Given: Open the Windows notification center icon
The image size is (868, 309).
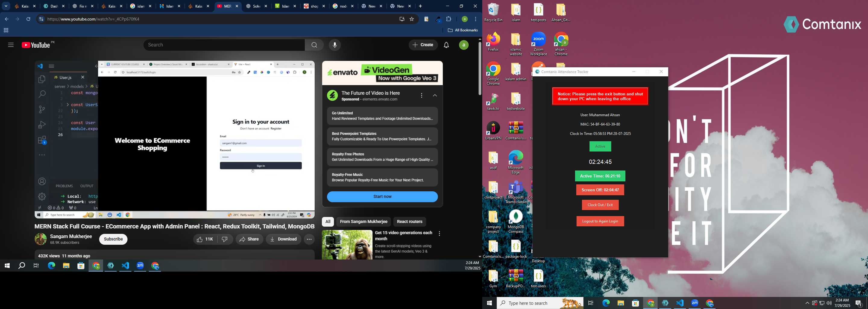Looking at the screenshot, I should tap(859, 303).
